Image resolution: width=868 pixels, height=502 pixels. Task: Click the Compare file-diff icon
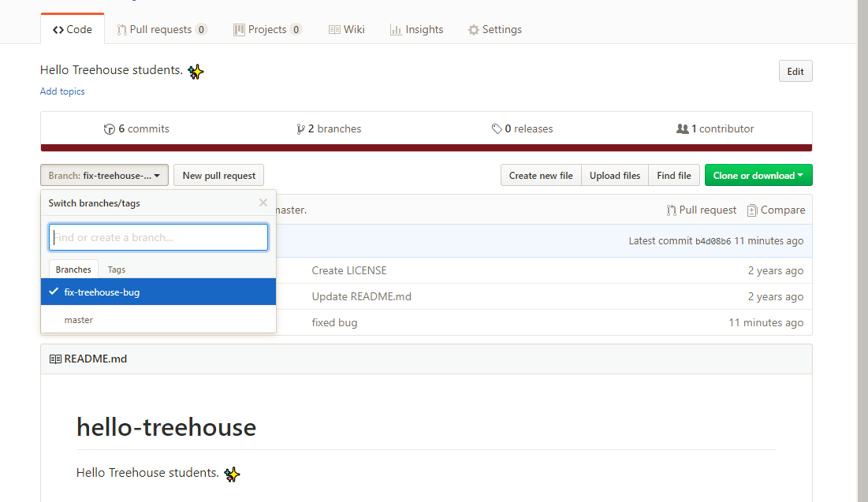tap(752, 210)
